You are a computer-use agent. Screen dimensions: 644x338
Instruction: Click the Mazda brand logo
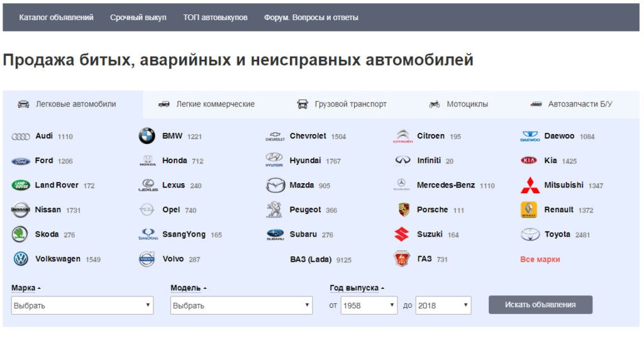275,186
